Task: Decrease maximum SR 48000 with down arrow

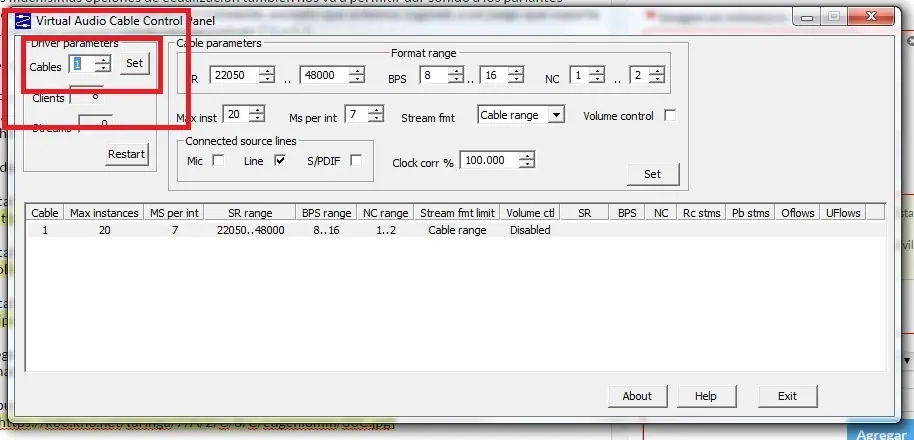Action: click(357, 79)
